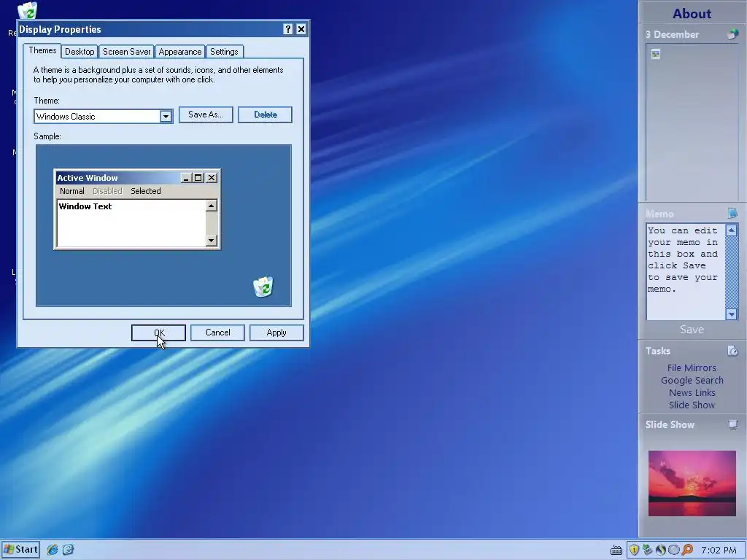Open the File Mirrors task link
The image size is (747, 560).
(x=692, y=367)
